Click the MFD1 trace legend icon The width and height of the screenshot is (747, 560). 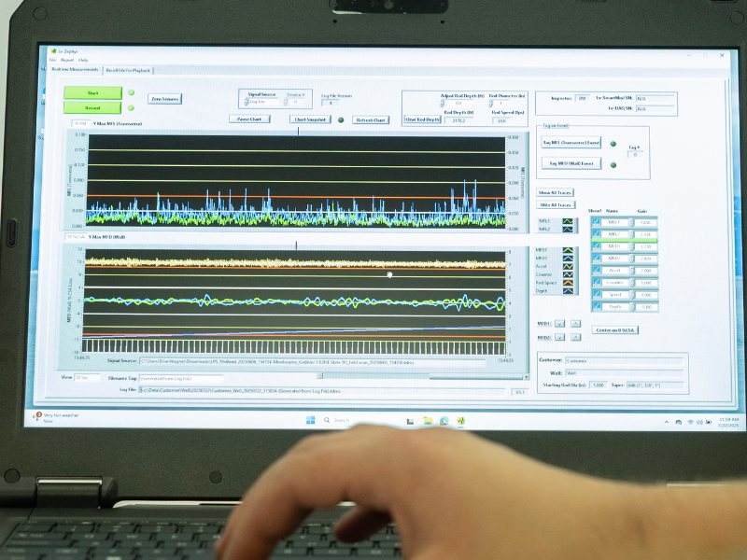567,250
